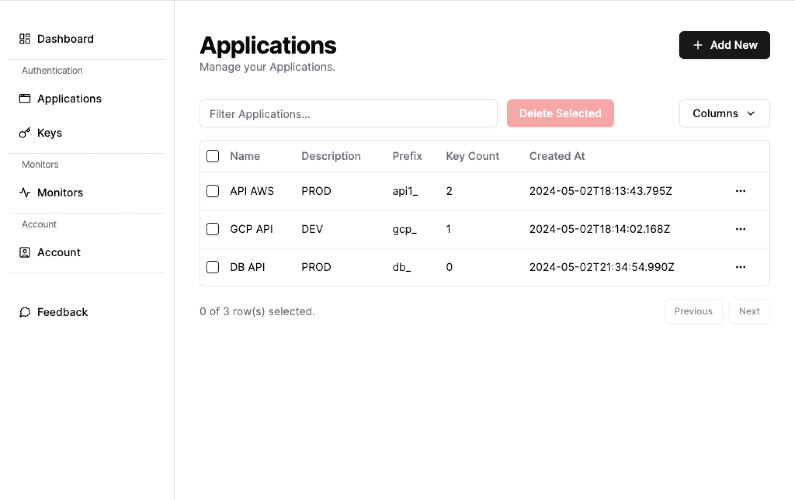The height and width of the screenshot is (500, 795).
Task: Click the 2024-05-02T18:14:02.168Z timestamp
Action: [x=600, y=229]
